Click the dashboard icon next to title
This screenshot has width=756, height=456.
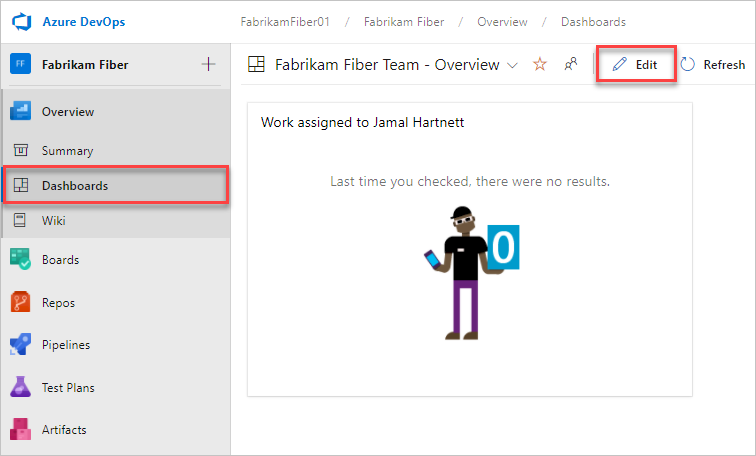[256, 64]
